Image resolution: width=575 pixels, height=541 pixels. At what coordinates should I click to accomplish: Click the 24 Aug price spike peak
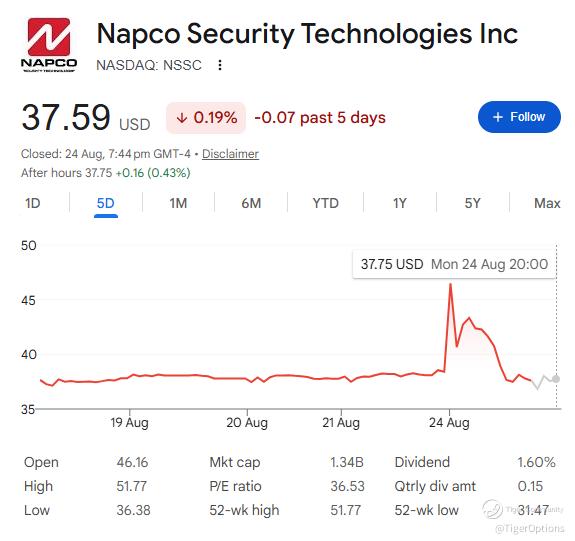(450, 284)
